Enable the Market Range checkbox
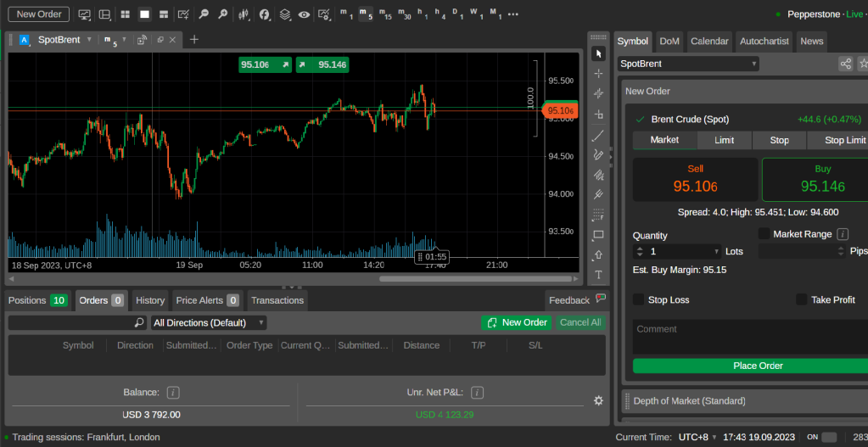 (x=764, y=234)
